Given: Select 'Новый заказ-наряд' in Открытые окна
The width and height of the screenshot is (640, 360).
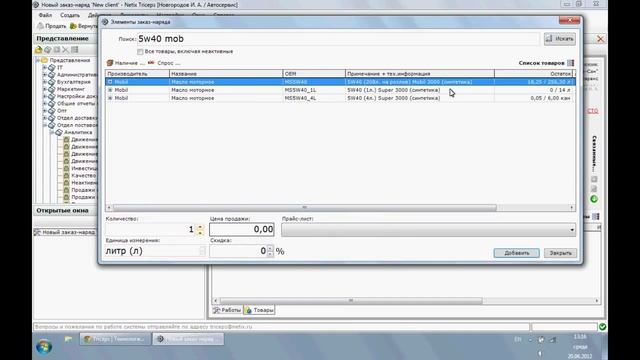Looking at the screenshot, I should point(64,232).
